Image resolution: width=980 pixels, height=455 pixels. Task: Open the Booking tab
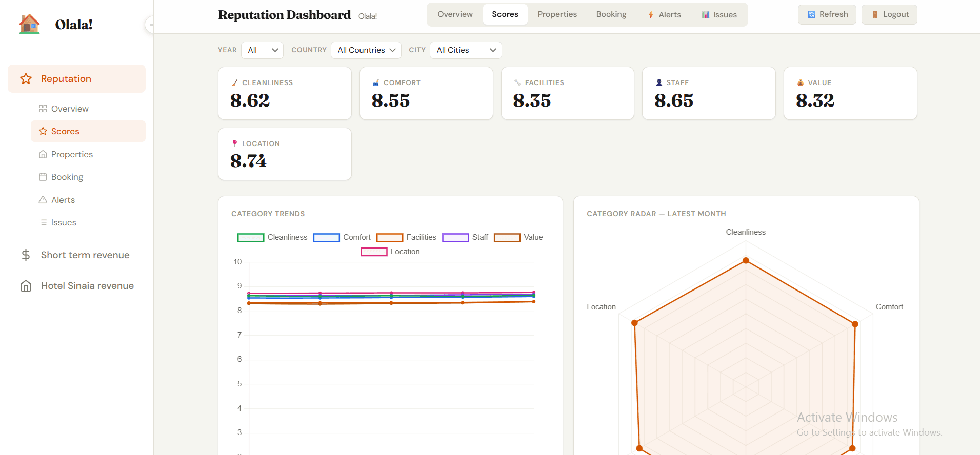click(611, 14)
